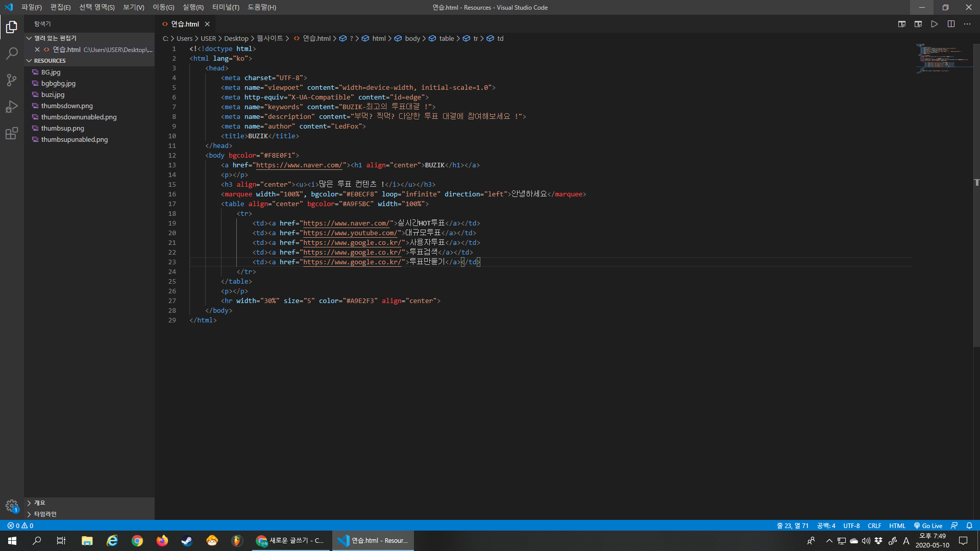This screenshot has height=551, width=980.
Task: Open thumbsdown.png in the file tree
Action: point(67,106)
